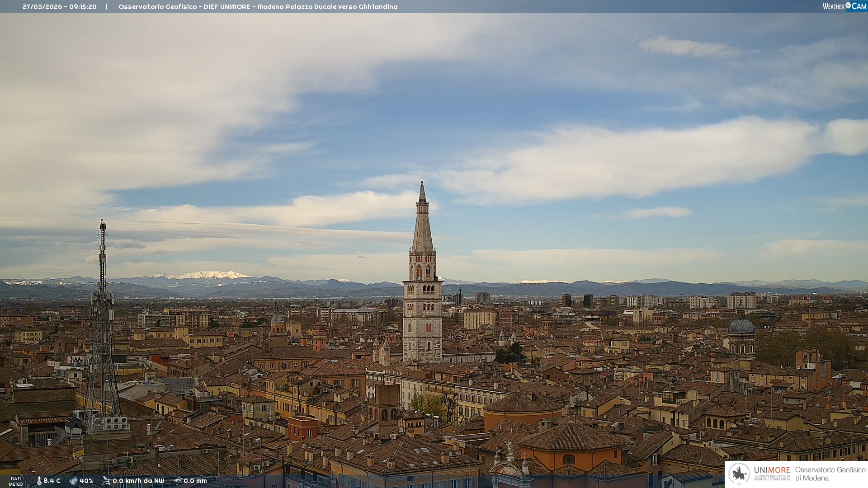Click the Osservatorio Geofisico camera title text
This screenshot has width=868, height=488.
(x=258, y=7)
